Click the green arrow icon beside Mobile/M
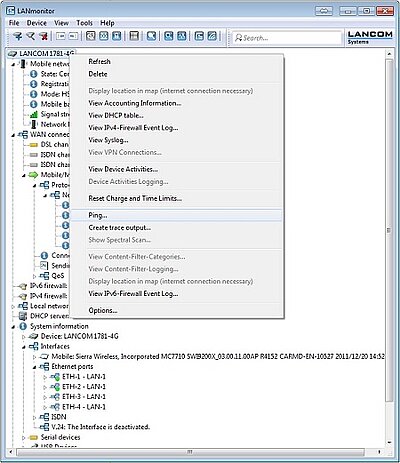400x463 pixels. (34, 175)
